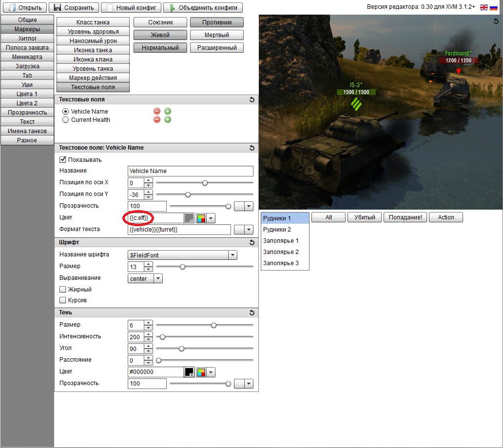
Task: Click the Alt preview button
Action: tap(329, 217)
